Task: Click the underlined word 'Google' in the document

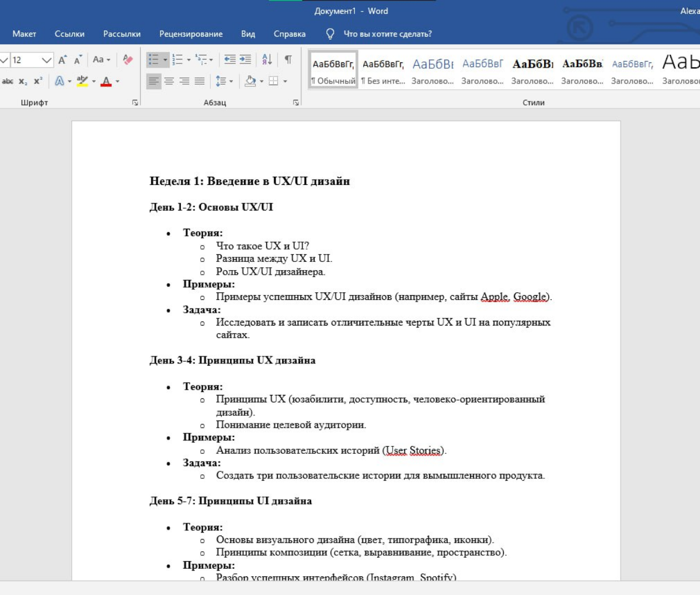Action: click(x=530, y=296)
